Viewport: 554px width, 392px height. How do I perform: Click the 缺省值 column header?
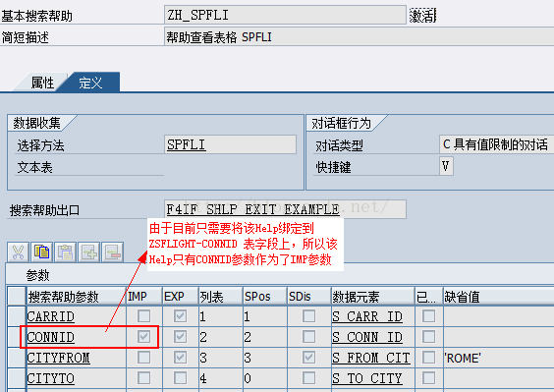(x=498, y=296)
